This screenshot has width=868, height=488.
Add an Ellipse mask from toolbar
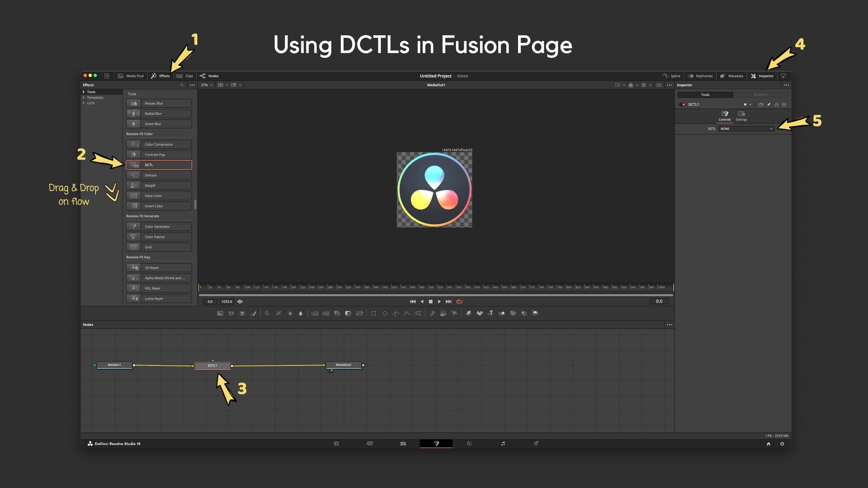pos(385,313)
